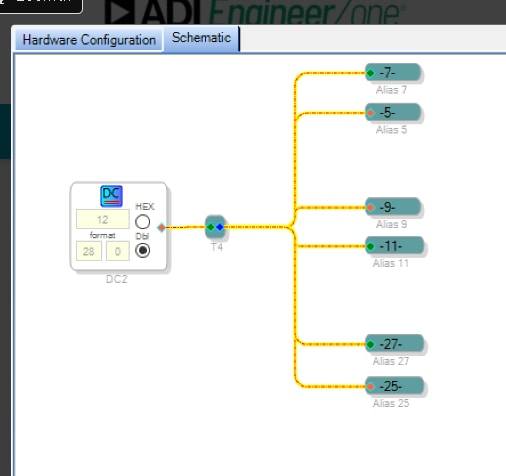Click the Alias 5 label
This screenshot has width=506, height=476.
point(391,129)
